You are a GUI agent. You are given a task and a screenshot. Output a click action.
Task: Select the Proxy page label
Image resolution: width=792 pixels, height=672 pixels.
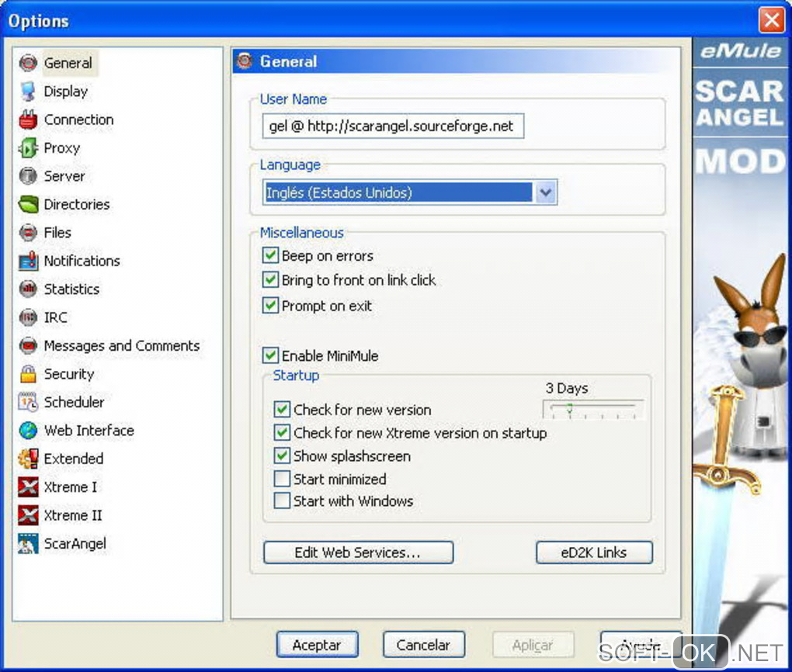61,148
